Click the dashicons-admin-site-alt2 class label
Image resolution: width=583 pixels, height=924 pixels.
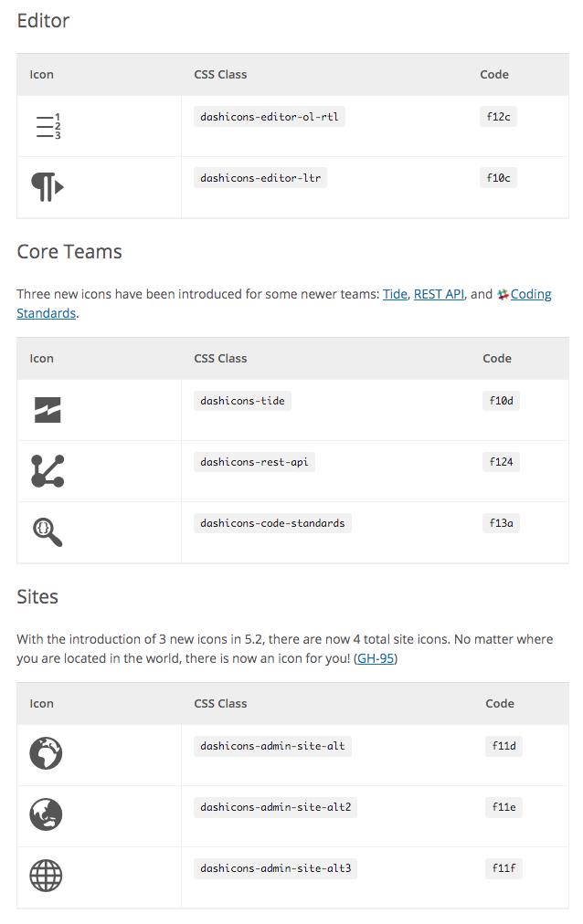click(275, 807)
